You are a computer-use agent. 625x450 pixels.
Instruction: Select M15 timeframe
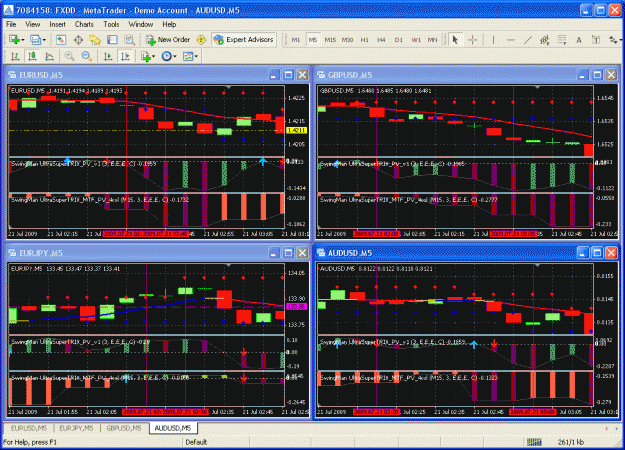tap(330, 40)
